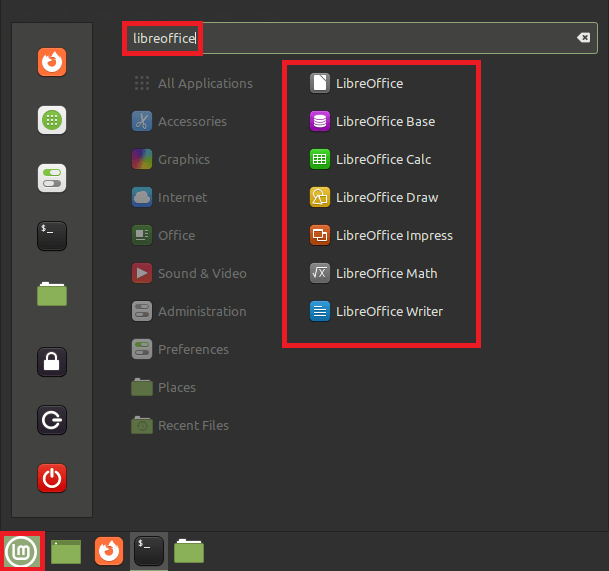Click the red power Quit icon
609x571 pixels.
coord(52,478)
